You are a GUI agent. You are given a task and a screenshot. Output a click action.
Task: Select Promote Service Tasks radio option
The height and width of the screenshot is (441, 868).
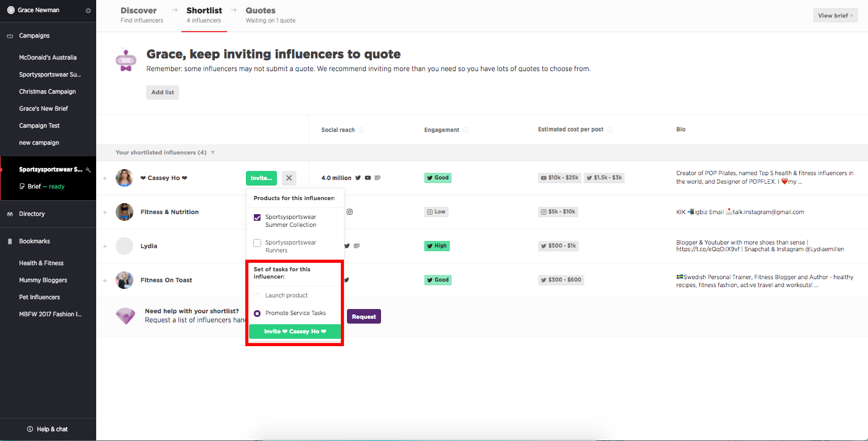point(257,313)
